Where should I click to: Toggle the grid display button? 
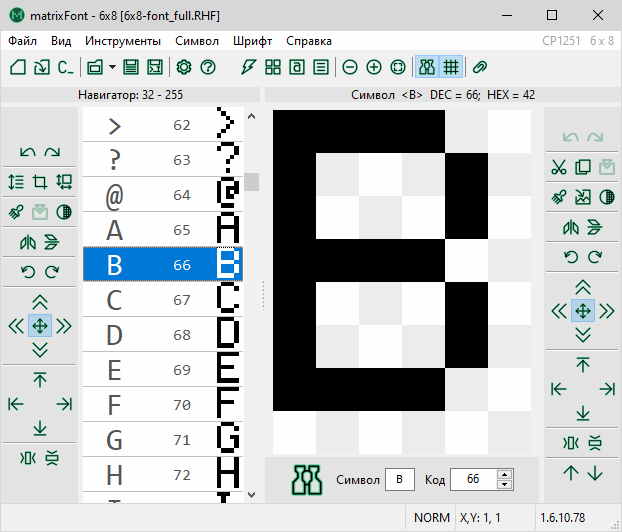[x=451, y=67]
